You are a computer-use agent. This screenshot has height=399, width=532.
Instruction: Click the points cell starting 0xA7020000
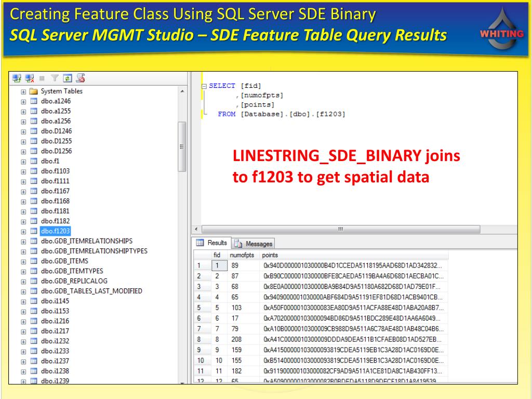click(354, 318)
